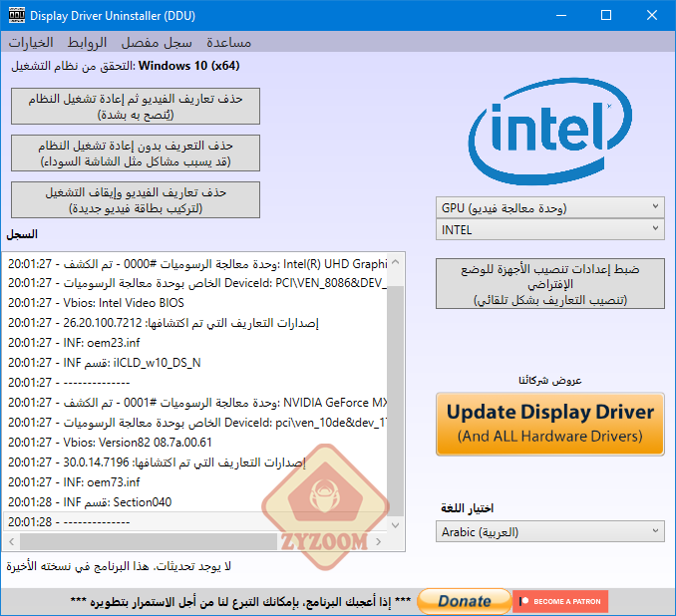The image size is (676, 616).
Task: Select log line with PCI\VEN_8086 DeviceId
Action: (197, 283)
